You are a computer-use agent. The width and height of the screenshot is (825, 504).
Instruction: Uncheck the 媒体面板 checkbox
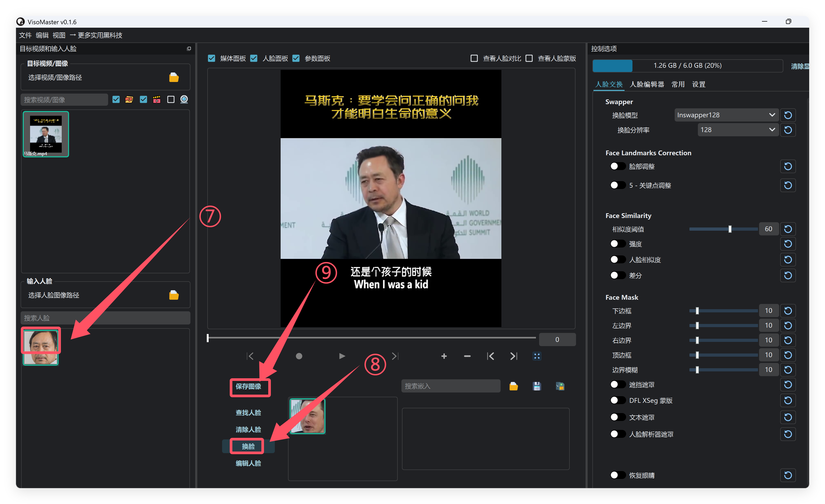[211, 59]
